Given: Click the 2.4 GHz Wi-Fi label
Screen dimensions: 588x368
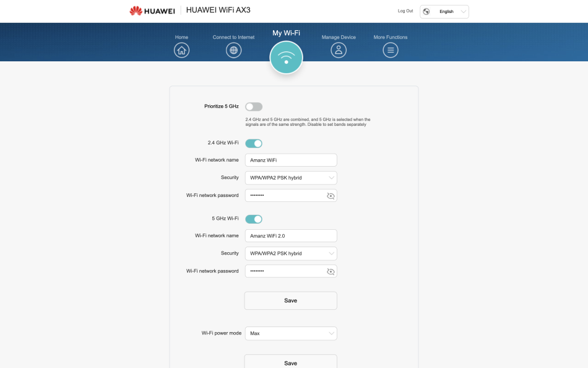Looking at the screenshot, I should (x=223, y=142).
